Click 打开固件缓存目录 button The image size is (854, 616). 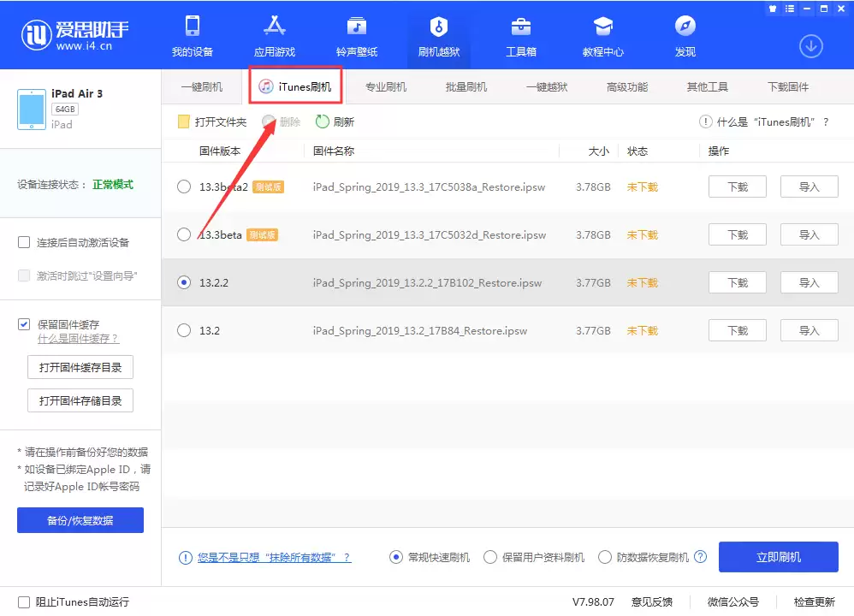point(80,368)
